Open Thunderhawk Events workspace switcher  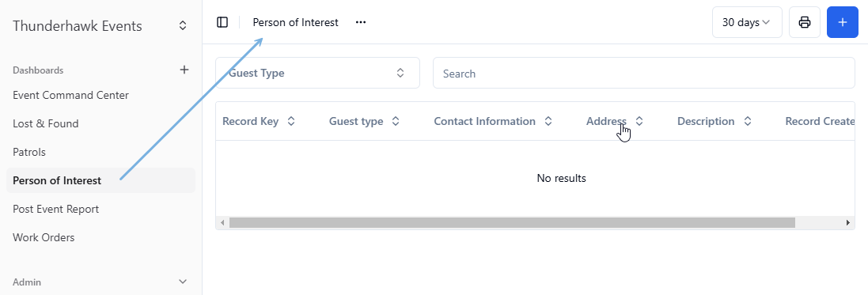[183, 26]
